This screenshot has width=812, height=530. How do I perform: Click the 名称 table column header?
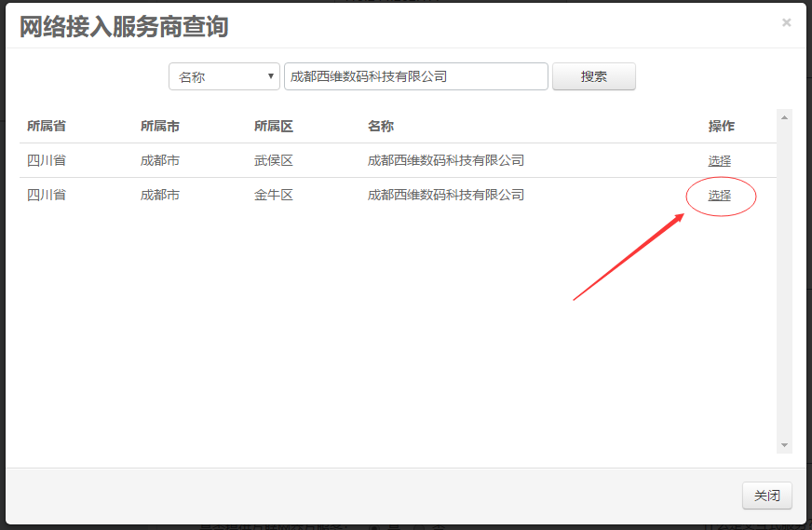click(x=381, y=126)
